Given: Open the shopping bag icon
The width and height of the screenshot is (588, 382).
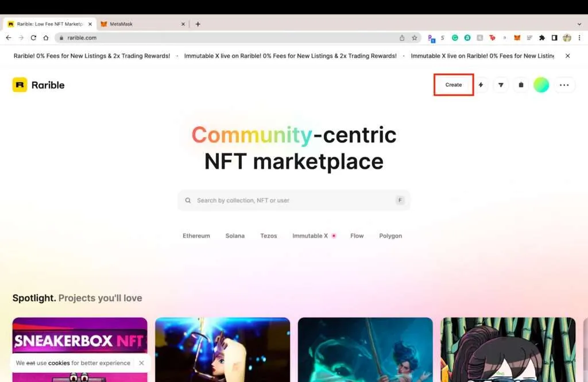Looking at the screenshot, I should pos(521,84).
